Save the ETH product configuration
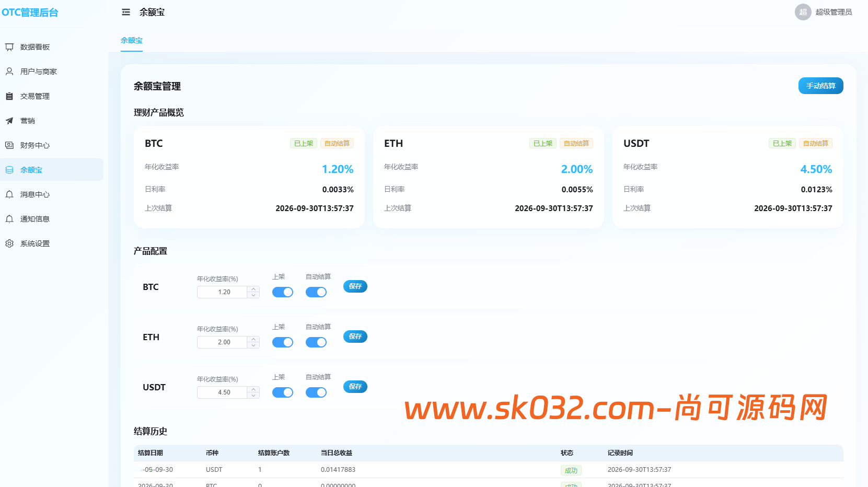This screenshot has width=868, height=487. [x=355, y=337]
